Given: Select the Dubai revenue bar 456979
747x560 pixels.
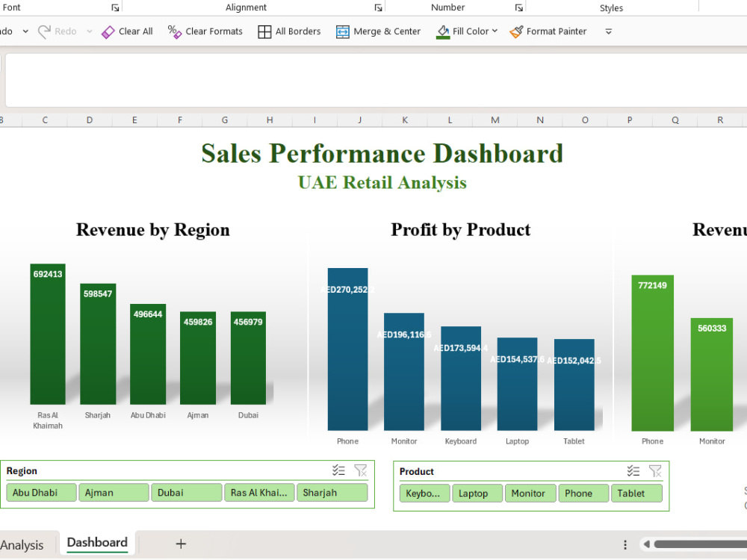Looking at the screenshot, I should (x=248, y=358).
